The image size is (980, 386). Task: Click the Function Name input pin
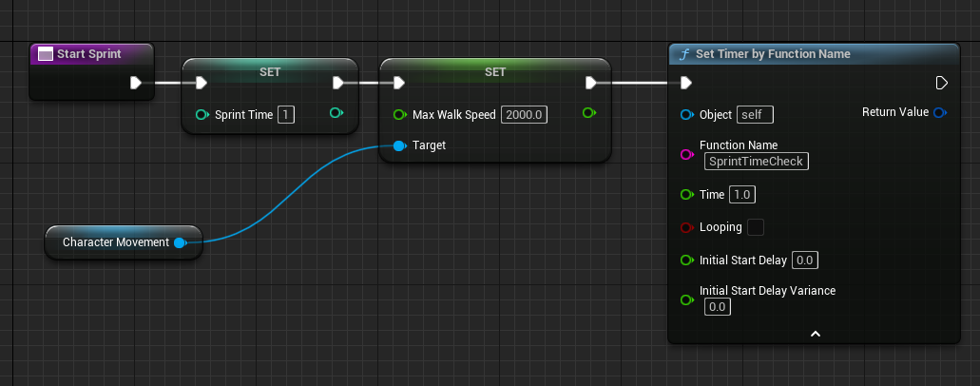pyautogui.click(x=687, y=155)
